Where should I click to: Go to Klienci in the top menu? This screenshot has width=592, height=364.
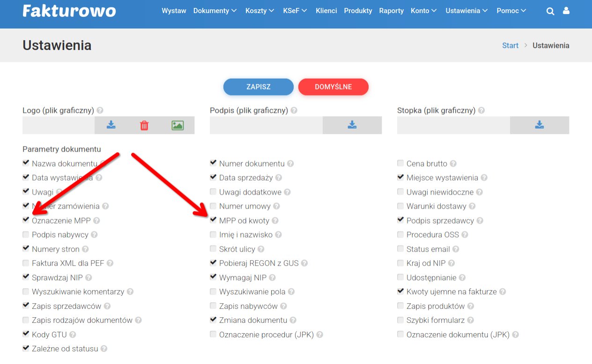(x=326, y=11)
